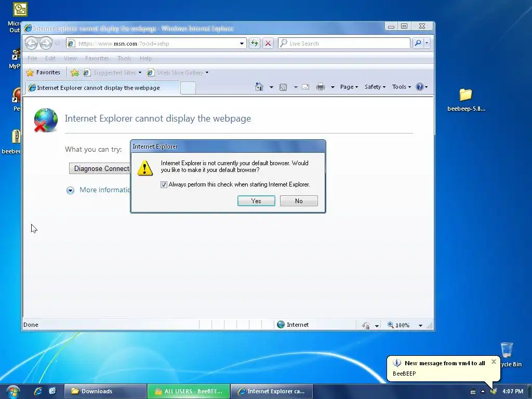Click the zoom magnifier icon in the status bar
The width and height of the screenshot is (532, 399).
click(391, 325)
